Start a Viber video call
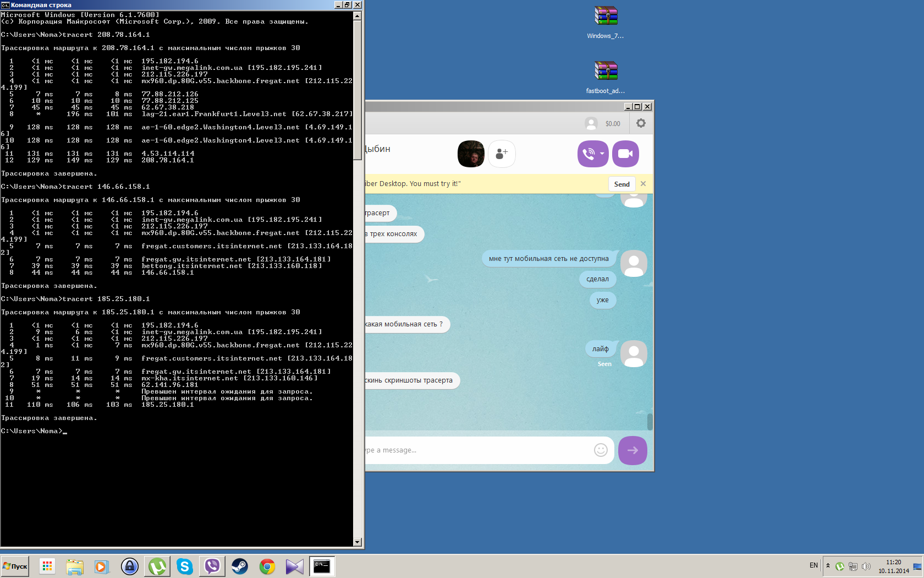Viewport: 924px width, 578px height. pyautogui.click(x=625, y=154)
